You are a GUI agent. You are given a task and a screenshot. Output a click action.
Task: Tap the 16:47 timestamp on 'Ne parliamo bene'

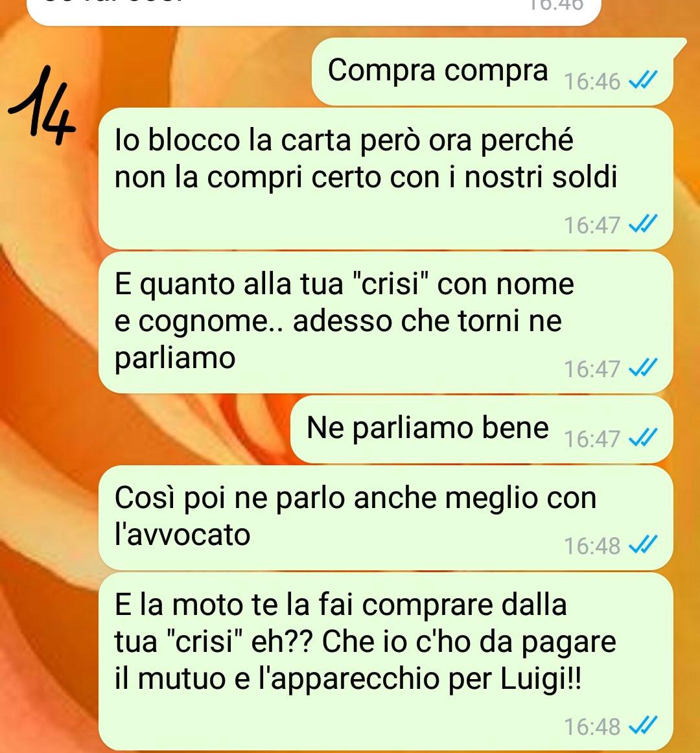click(x=592, y=439)
